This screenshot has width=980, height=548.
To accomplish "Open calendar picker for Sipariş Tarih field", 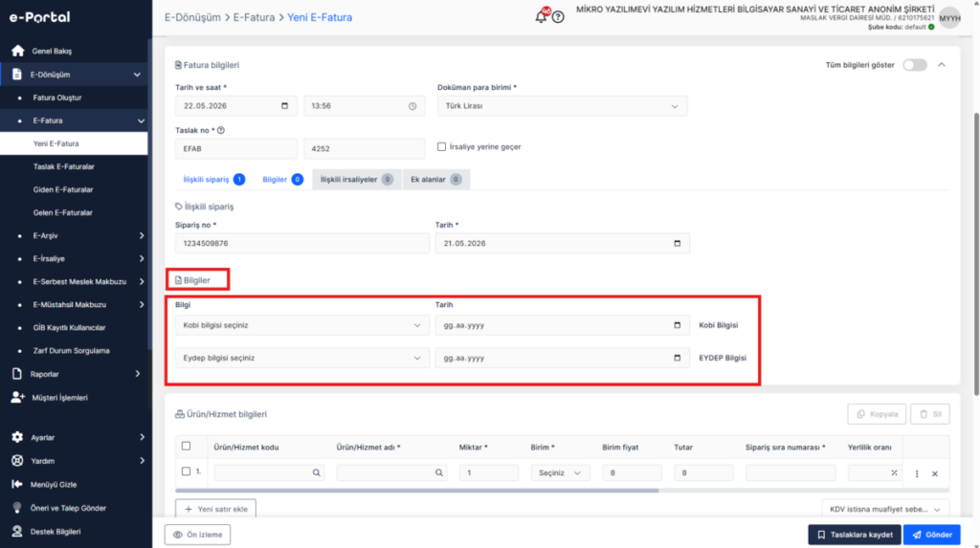I will tap(677, 243).
